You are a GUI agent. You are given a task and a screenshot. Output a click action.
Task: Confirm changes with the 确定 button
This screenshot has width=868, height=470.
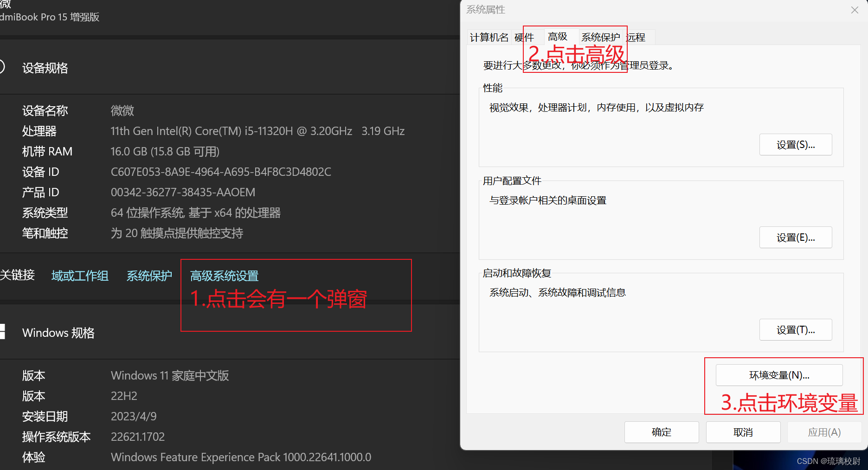pyautogui.click(x=661, y=432)
